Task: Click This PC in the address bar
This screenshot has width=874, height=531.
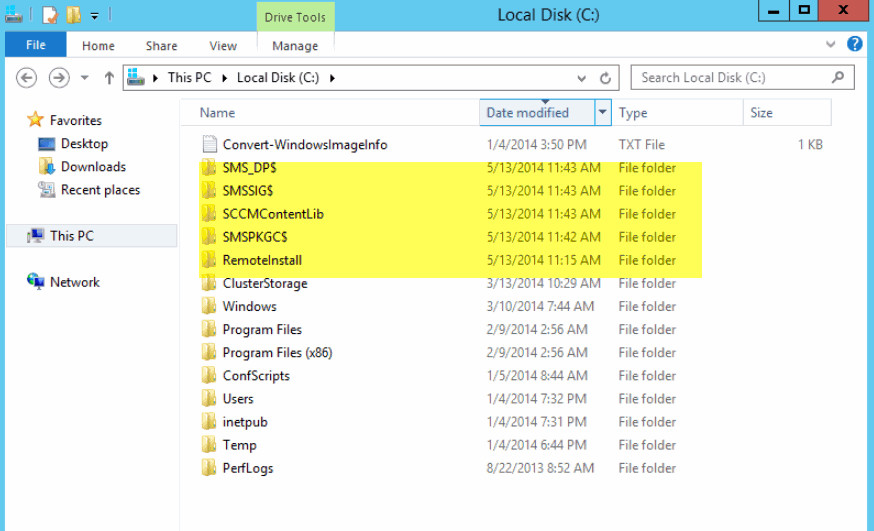Action: [x=190, y=77]
